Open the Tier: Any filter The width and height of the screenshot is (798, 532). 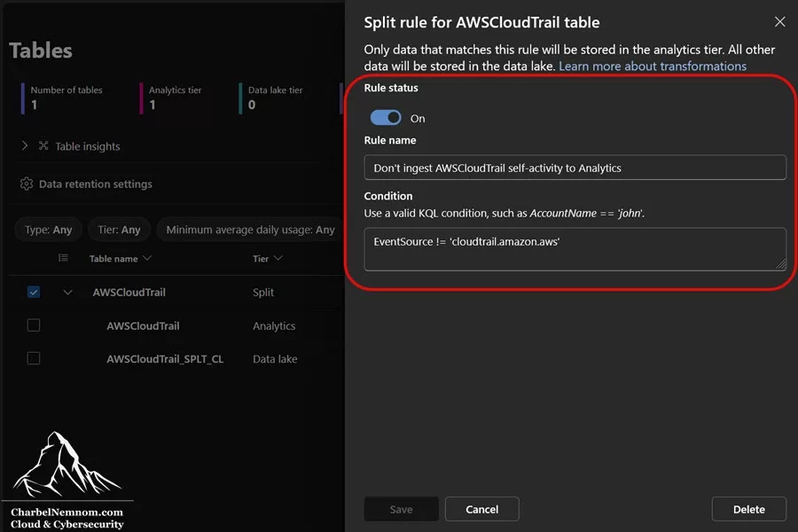119,230
